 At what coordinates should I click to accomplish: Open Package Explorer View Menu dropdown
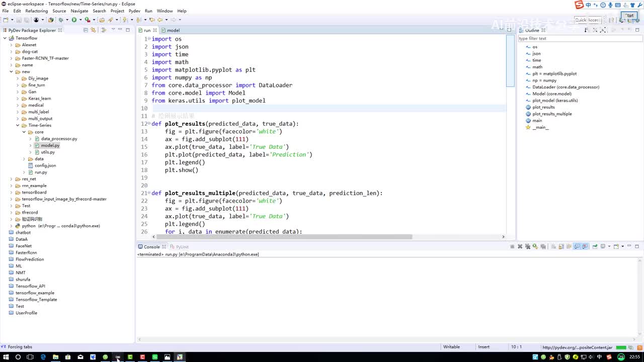[112, 30]
